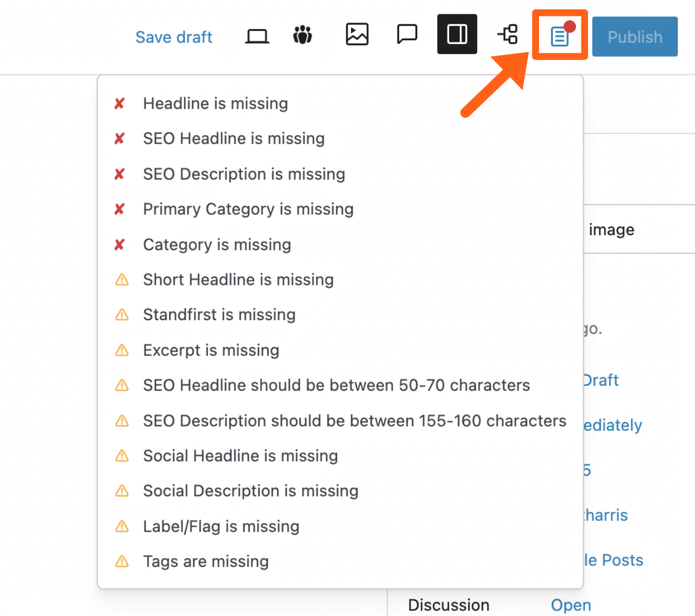Click red X beside 'Category is missing'

click(x=120, y=245)
